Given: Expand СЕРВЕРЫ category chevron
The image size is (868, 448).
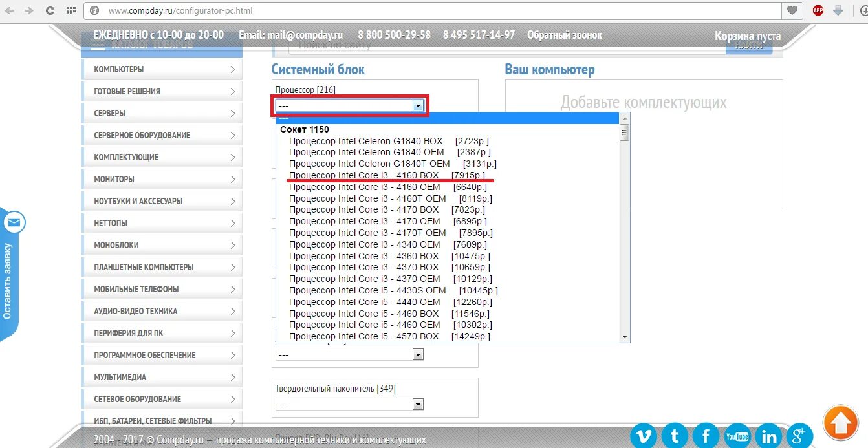Looking at the screenshot, I should pyautogui.click(x=233, y=113).
